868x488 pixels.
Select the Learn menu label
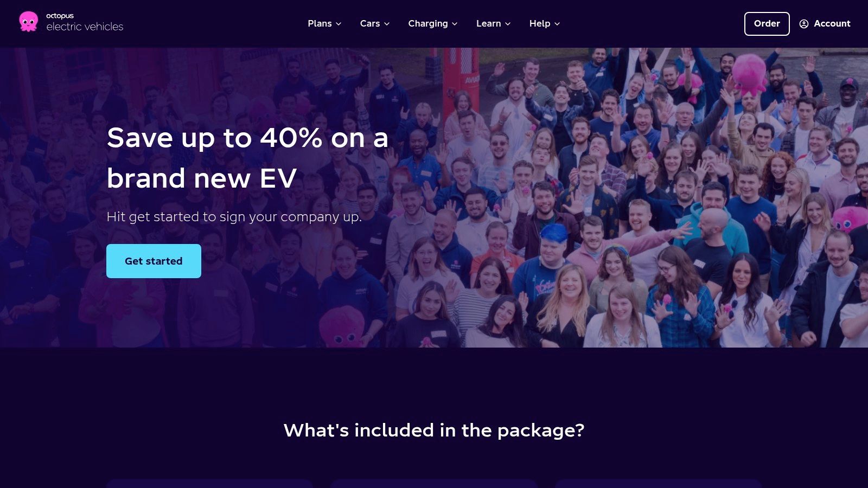tap(488, 23)
